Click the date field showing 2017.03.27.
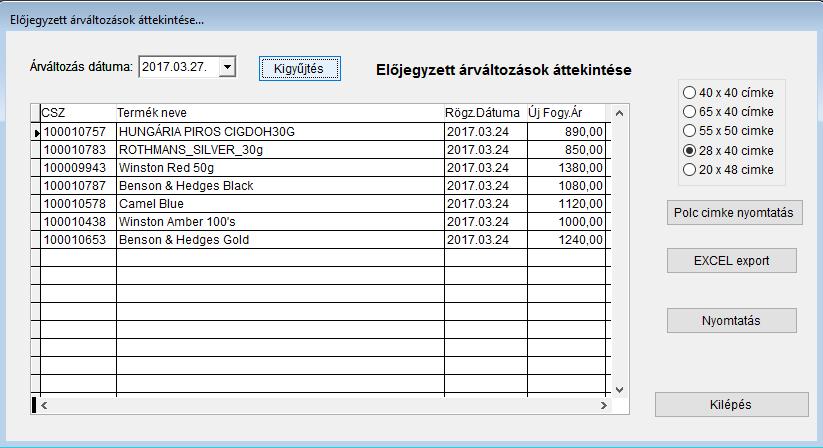 [x=178, y=67]
